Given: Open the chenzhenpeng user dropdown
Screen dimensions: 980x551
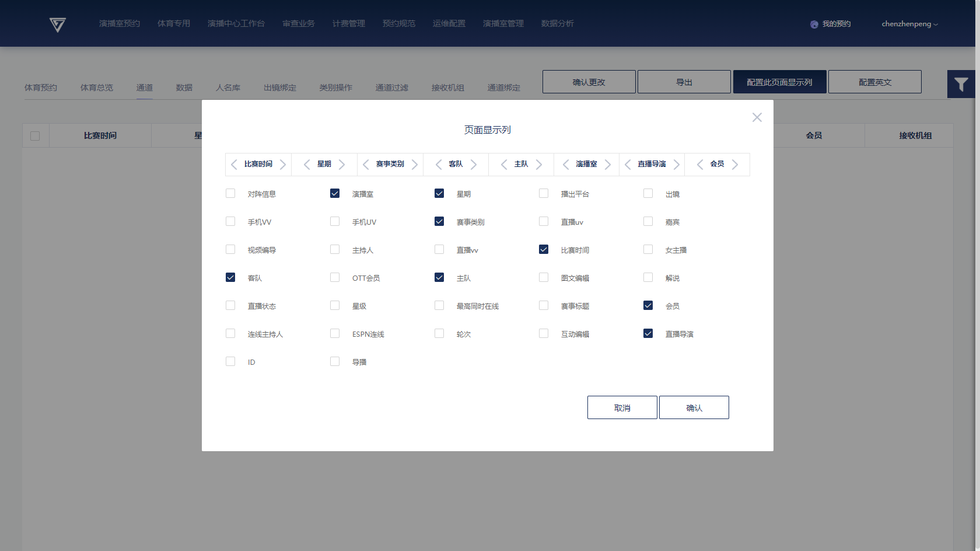Looking at the screenshot, I should pos(909,24).
